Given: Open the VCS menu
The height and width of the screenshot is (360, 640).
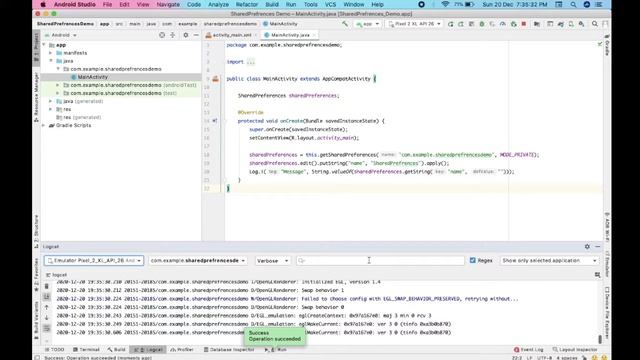Looking at the screenshot, I should (330, 4).
